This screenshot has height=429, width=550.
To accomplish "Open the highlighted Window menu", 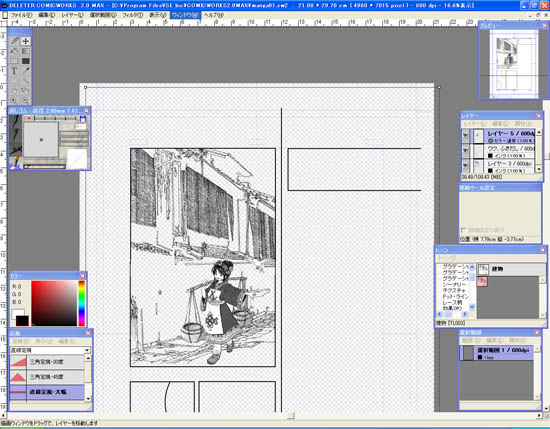I will pyautogui.click(x=185, y=15).
